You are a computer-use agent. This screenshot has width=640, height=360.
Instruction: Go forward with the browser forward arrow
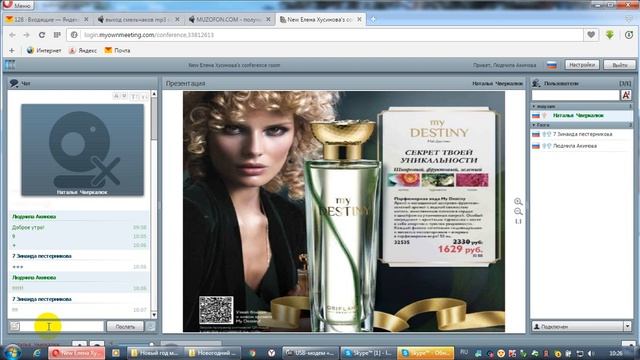27,35
